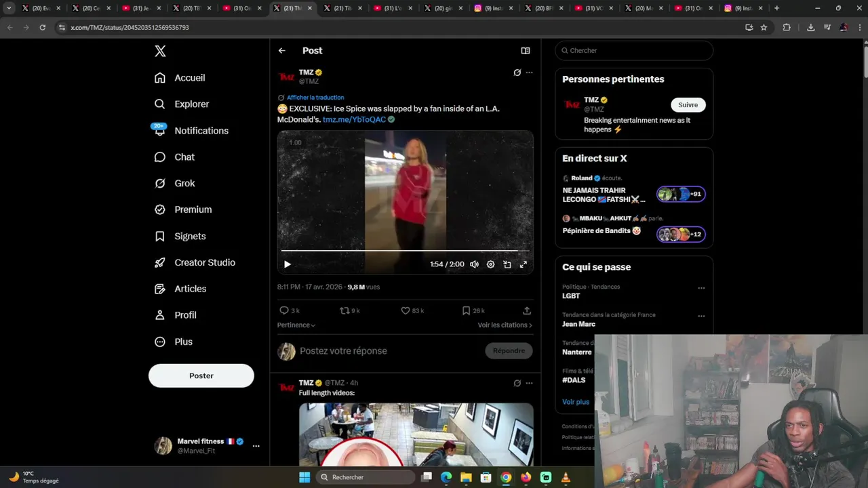The image size is (868, 488).
Task: Join the NE JAMAIS TRAHIR LECONGO space
Action: pyautogui.click(x=634, y=189)
